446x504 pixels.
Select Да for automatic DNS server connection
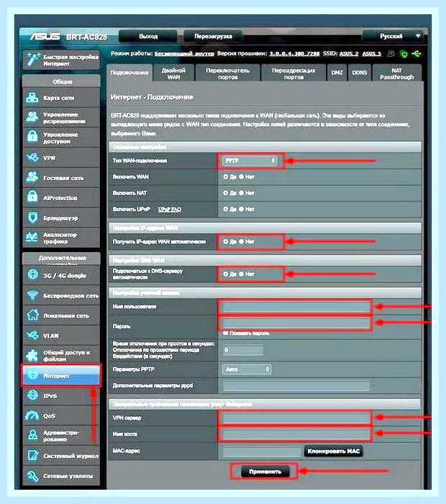[x=225, y=274]
